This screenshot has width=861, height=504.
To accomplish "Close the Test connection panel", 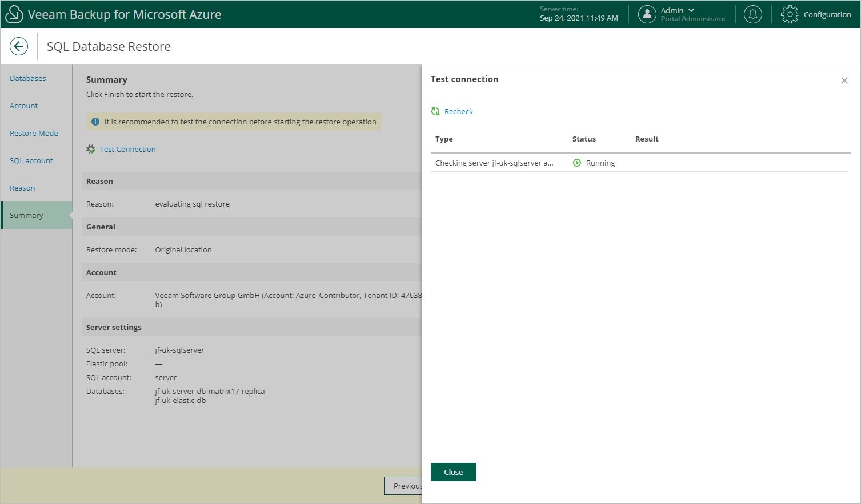I will pos(844,80).
